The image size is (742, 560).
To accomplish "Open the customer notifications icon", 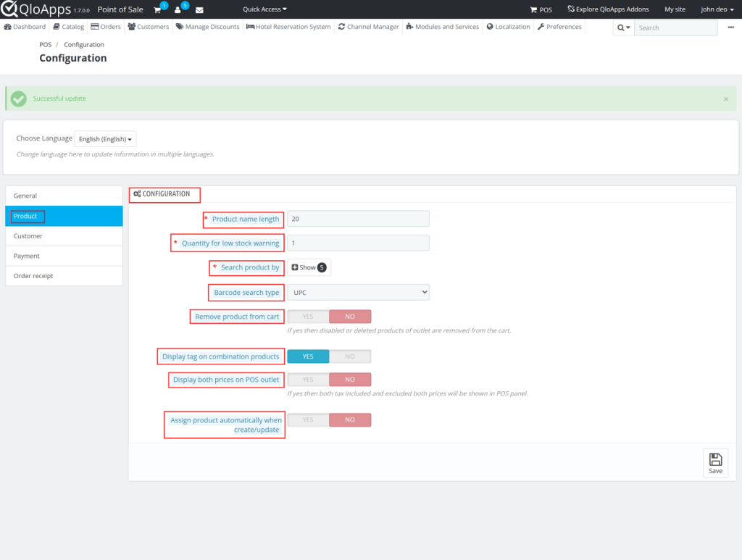I will tap(178, 9).
